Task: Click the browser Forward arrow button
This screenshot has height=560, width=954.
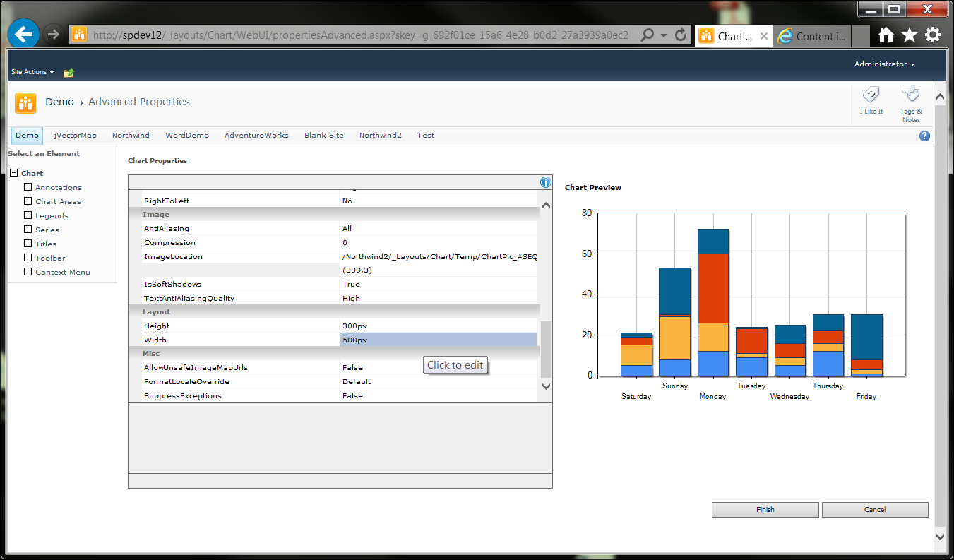Action: point(53,35)
